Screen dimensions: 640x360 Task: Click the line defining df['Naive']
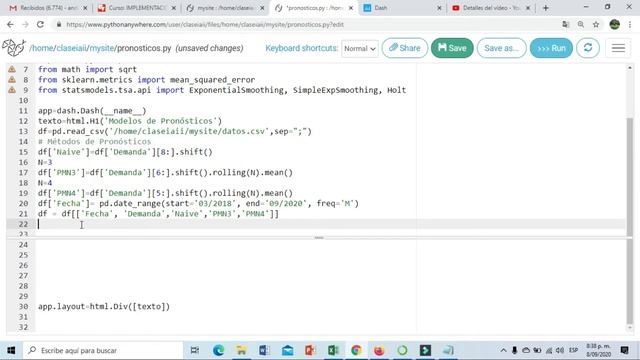[x=125, y=152]
